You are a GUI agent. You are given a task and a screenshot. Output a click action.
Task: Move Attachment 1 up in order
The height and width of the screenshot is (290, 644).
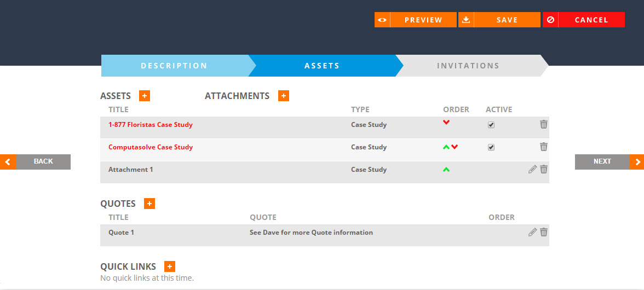pyautogui.click(x=446, y=169)
